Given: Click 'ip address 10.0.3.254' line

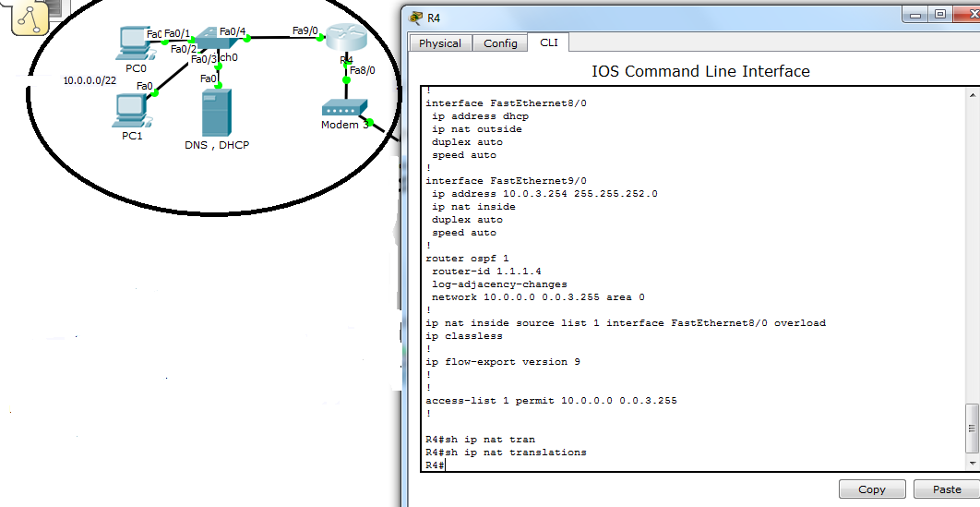Looking at the screenshot, I should tap(544, 194).
